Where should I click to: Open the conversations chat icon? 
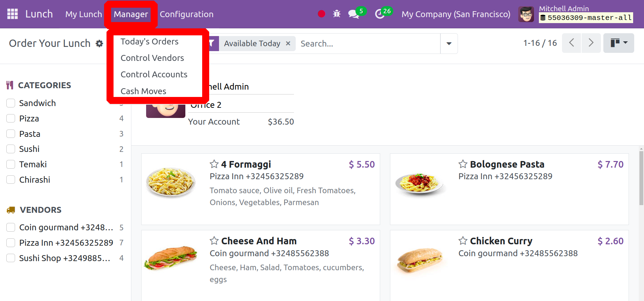354,14
